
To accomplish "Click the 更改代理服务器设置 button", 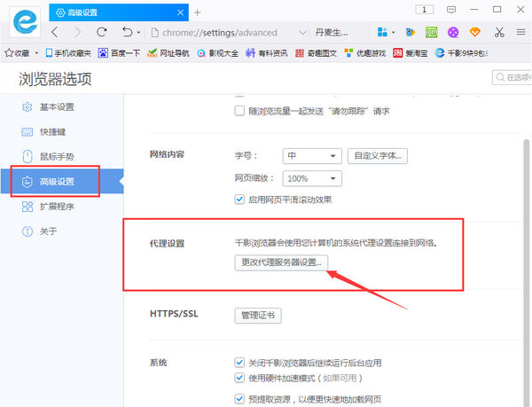I will pyautogui.click(x=282, y=262).
